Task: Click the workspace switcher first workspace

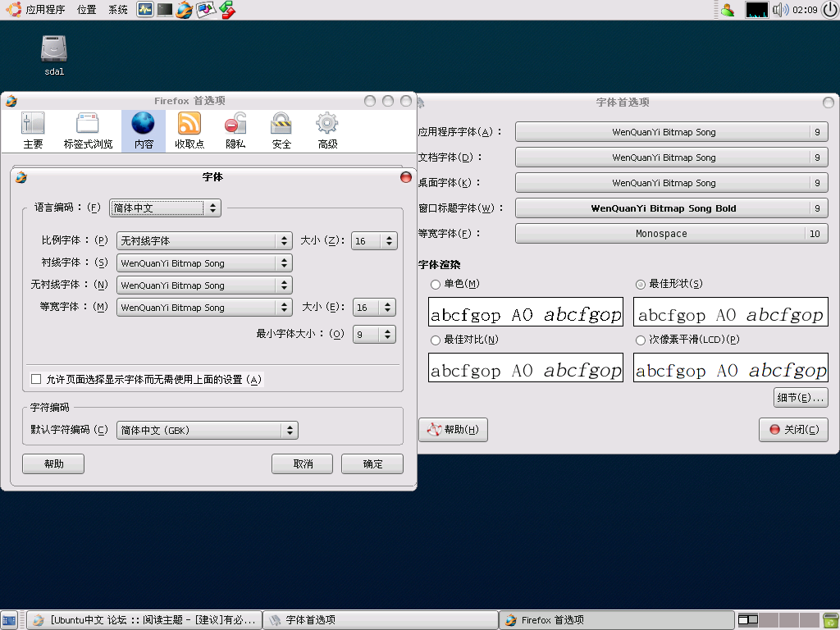Action: (748, 620)
